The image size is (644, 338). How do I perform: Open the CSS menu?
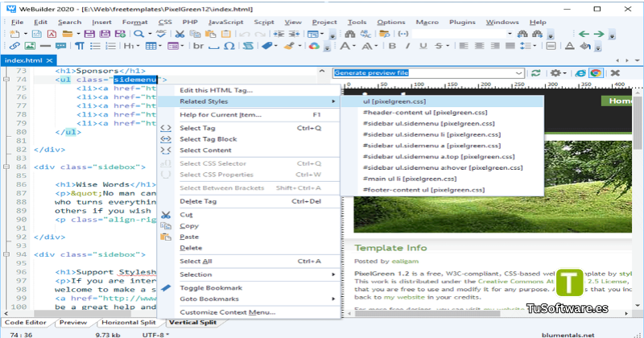[165, 23]
